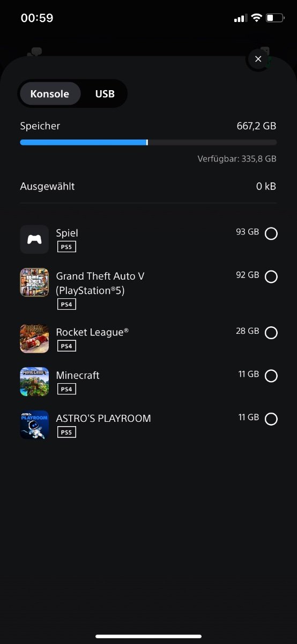
Task: Switch to the Konsole tab
Action: pos(50,94)
